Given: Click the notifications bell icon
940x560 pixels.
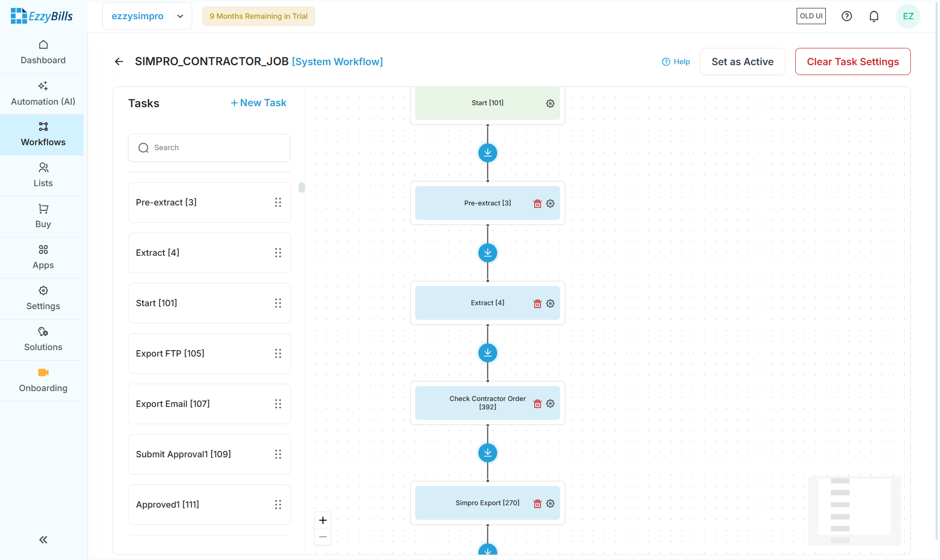Looking at the screenshot, I should [874, 16].
